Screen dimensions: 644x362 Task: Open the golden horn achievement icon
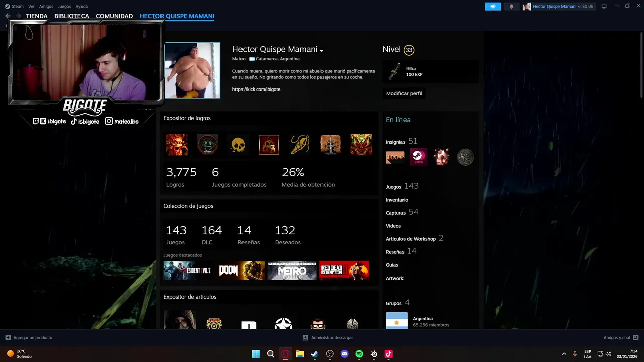pos(300,145)
